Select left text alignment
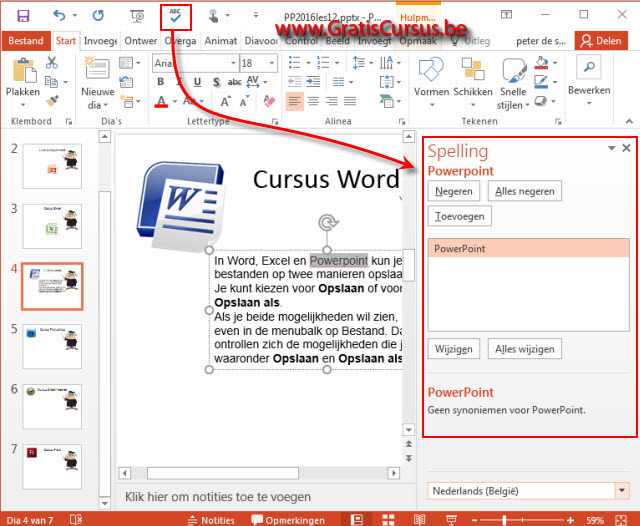 click(295, 101)
